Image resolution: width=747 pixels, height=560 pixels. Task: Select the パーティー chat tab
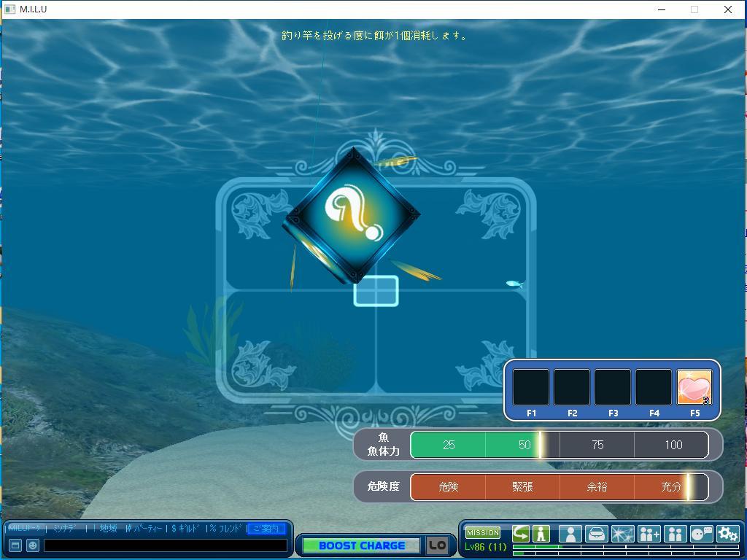[x=144, y=529]
